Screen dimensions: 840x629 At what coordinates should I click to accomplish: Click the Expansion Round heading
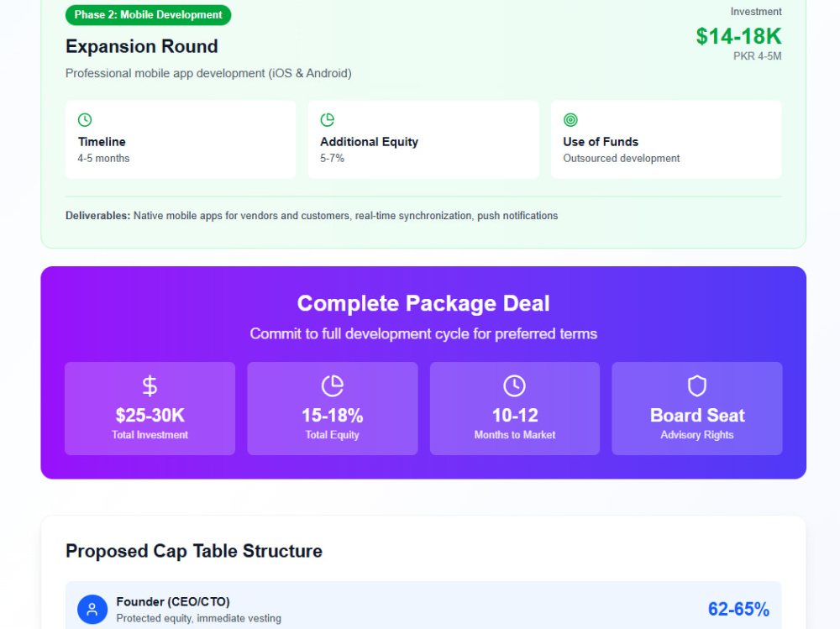coord(141,47)
